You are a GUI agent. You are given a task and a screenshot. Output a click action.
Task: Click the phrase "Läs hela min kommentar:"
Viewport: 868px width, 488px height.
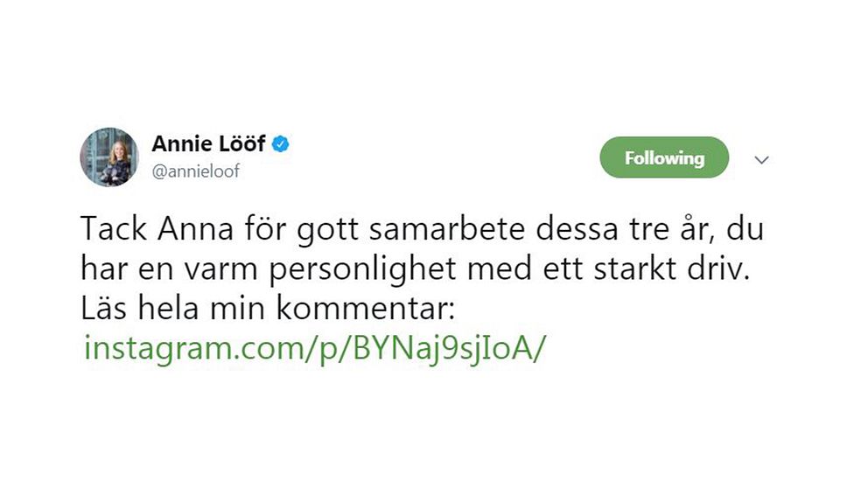(268, 308)
